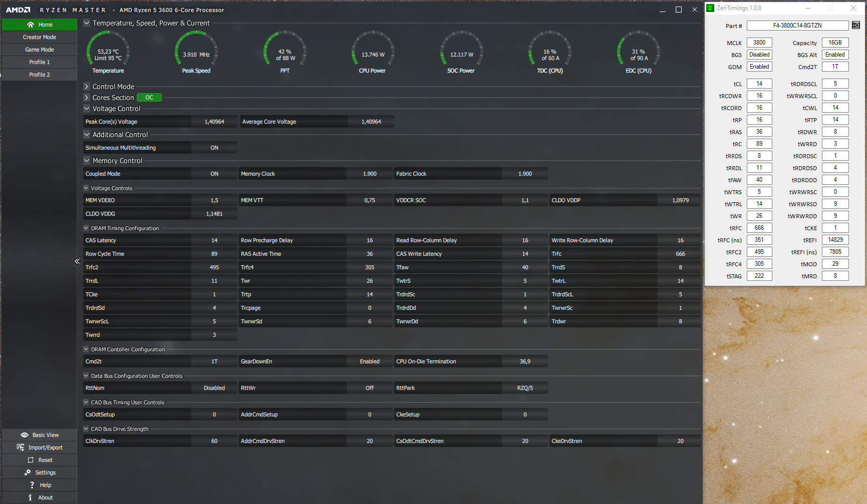This screenshot has height=504, width=867.
Task: Click the Cmd2t 1T value in Ryzen Master
Action: pyautogui.click(x=214, y=361)
